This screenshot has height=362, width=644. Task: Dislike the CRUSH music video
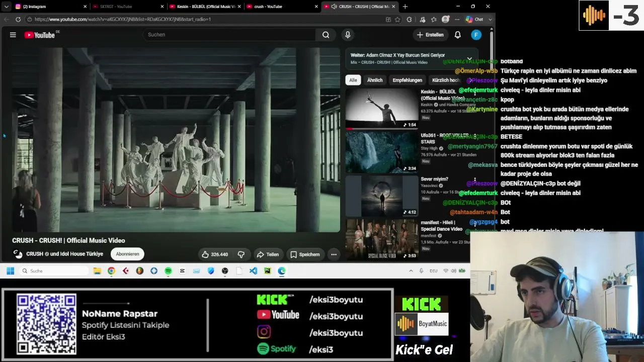coord(241,254)
